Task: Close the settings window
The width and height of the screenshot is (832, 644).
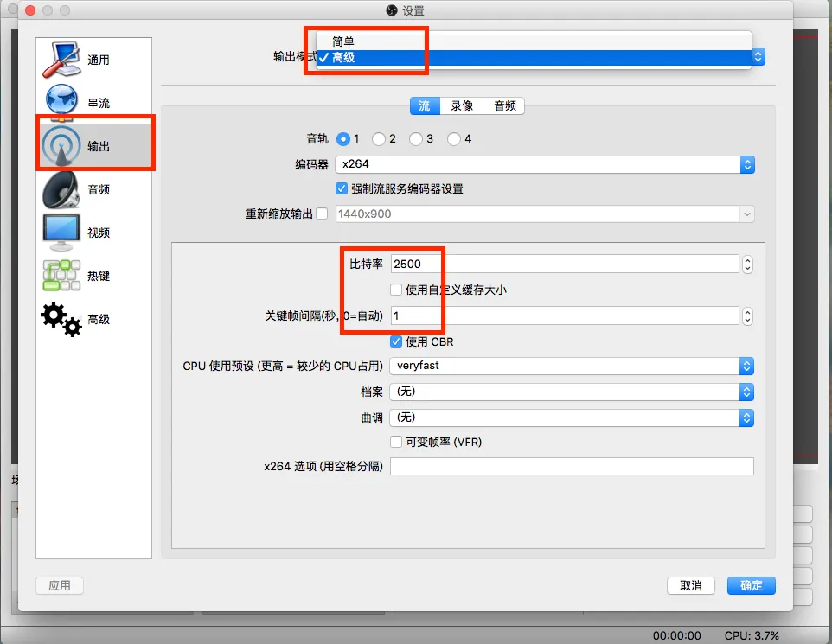Action: coord(30,10)
